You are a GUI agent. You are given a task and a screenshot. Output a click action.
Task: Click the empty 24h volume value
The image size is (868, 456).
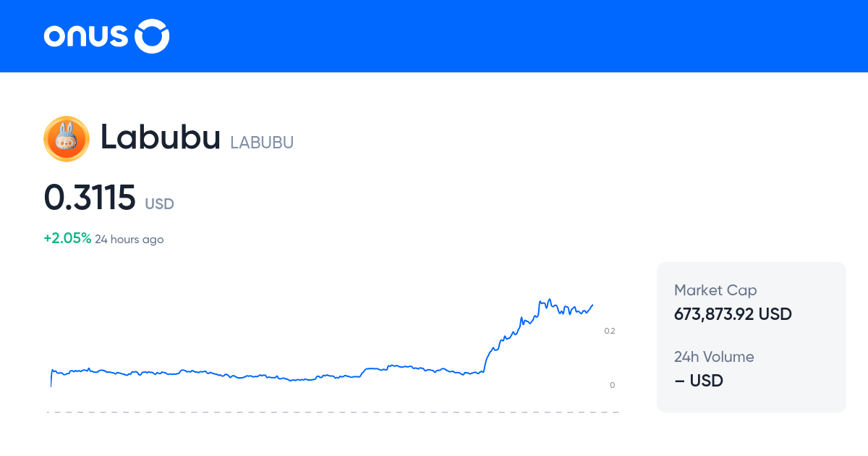699,380
